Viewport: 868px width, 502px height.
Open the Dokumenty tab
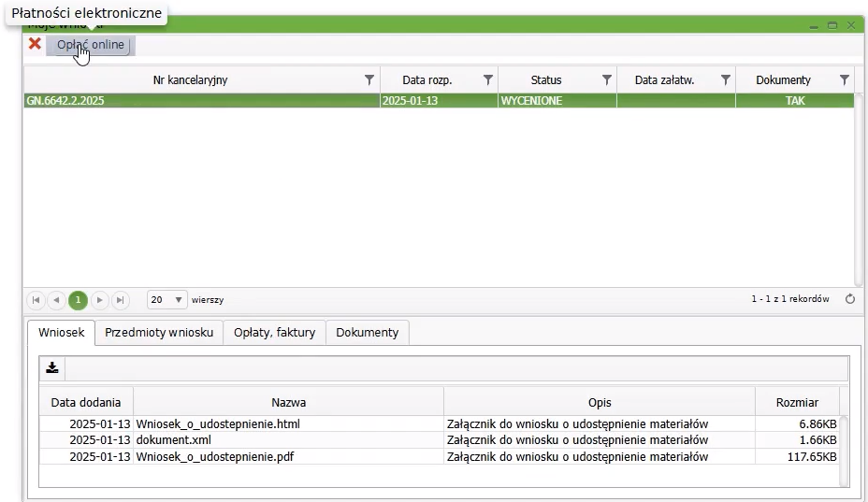(367, 333)
